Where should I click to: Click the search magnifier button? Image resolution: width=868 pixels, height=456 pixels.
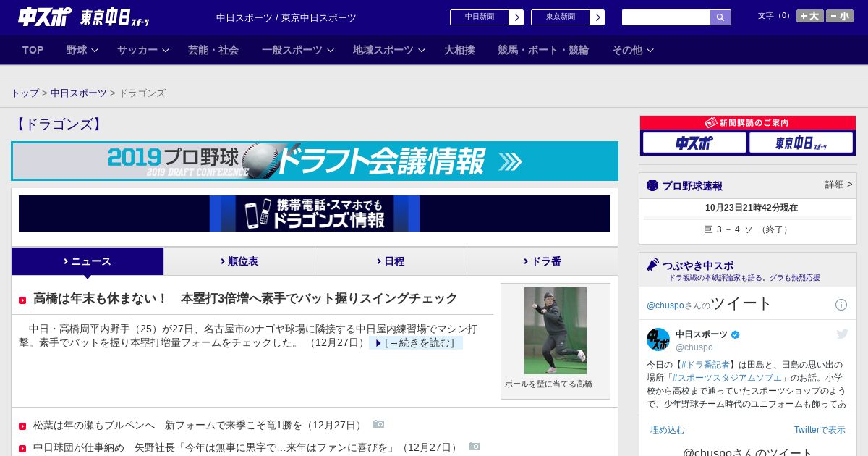[720, 17]
